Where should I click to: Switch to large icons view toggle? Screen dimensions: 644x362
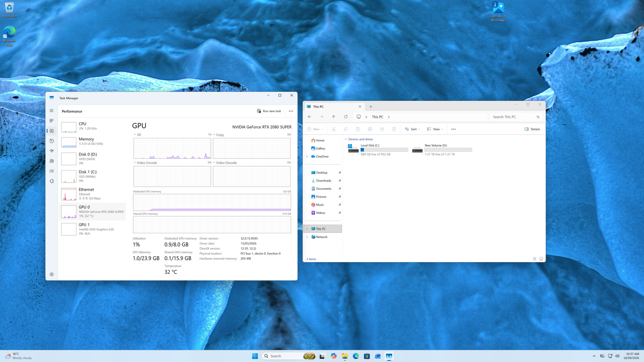(541, 259)
